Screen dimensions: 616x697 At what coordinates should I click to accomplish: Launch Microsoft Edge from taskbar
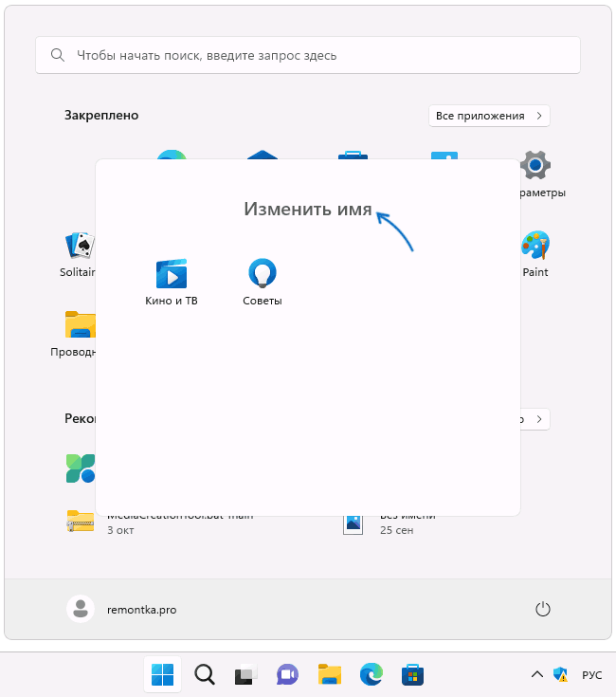pyautogui.click(x=371, y=674)
